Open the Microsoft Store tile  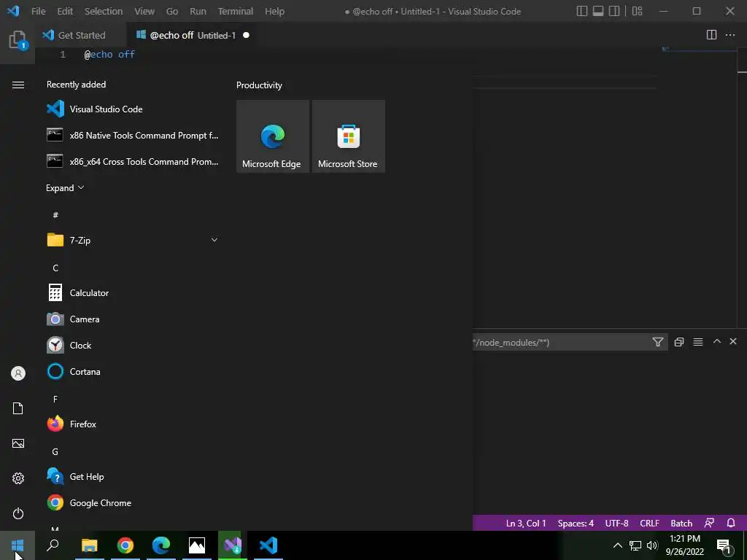tap(348, 136)
